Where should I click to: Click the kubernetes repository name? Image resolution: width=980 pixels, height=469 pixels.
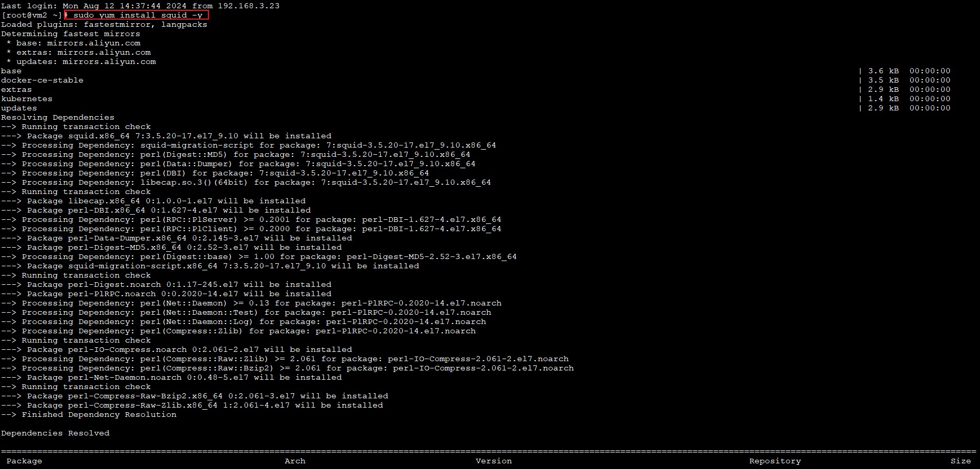(27, 99)
